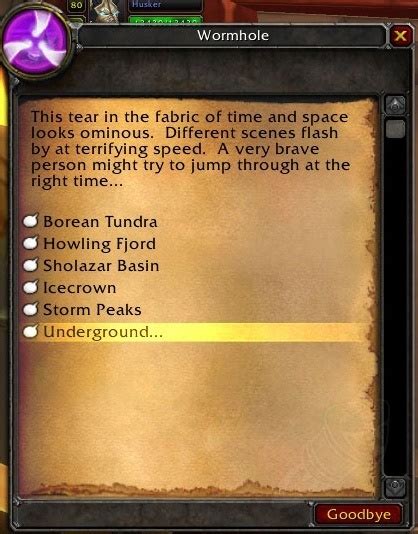Image resolution: width=418 pixels, height=534 pixels.
Task: Click the gossip scrollbar thumb
Action: [395, 129]
